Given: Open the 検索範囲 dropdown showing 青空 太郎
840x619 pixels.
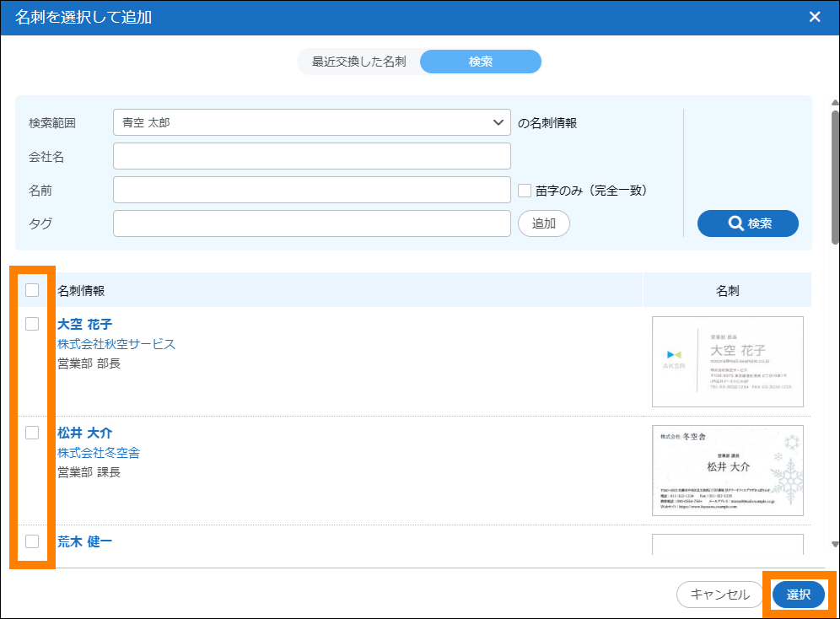Looking at the screenshot, I should coord(311,122).
